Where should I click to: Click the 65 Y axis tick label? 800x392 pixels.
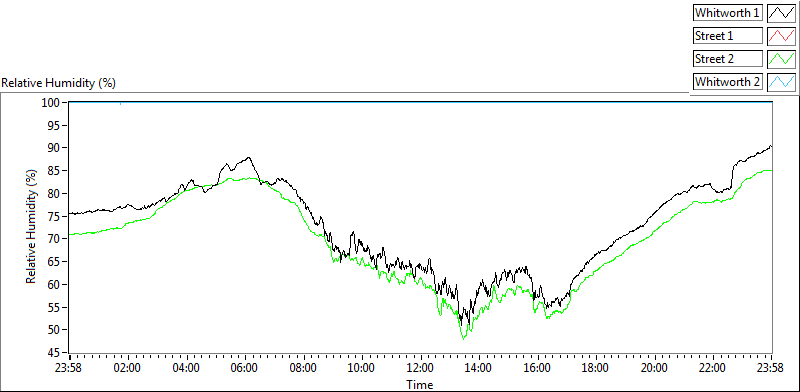click(54, 262)
